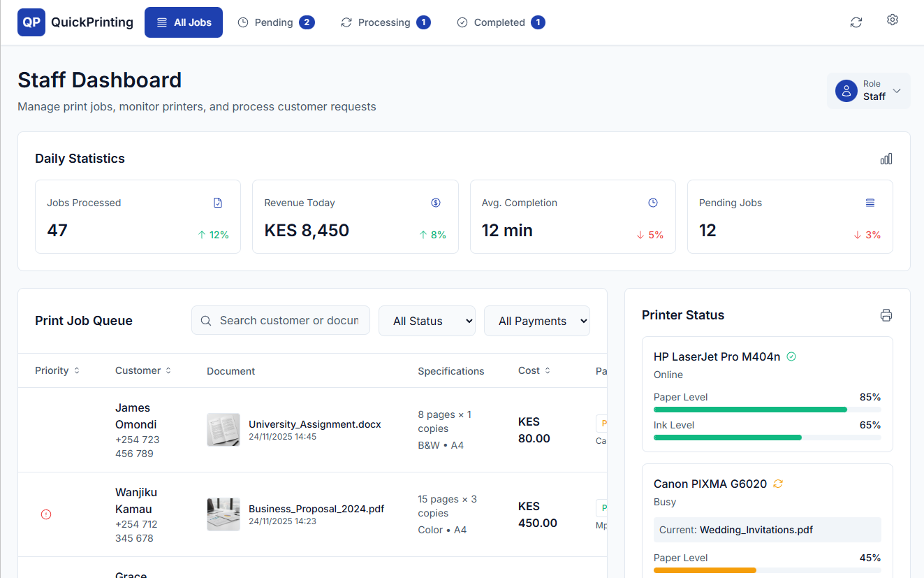The height and width of the screenshot is (578, 924).
Task: Open the University_Assignment.docx thumbnail
Action: point(223,430)
